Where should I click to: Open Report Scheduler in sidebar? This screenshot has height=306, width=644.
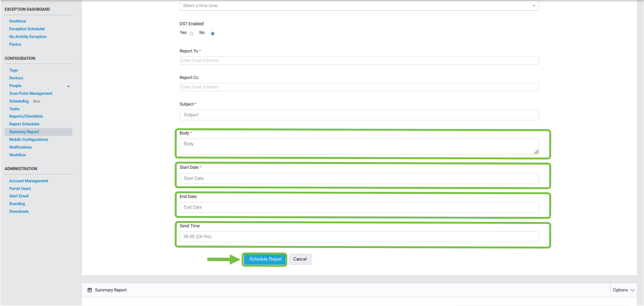coord(25,124)
